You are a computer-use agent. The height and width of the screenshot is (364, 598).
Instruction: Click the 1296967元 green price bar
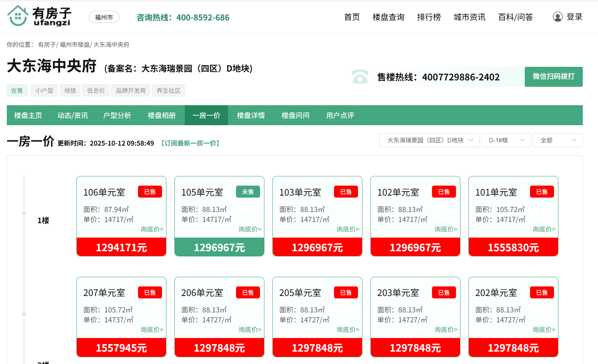219,247
